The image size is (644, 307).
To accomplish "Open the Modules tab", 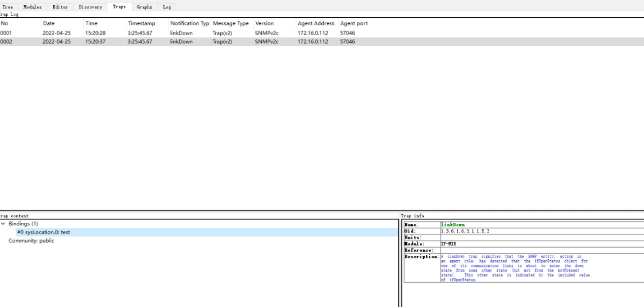I will tap(32, 7).
